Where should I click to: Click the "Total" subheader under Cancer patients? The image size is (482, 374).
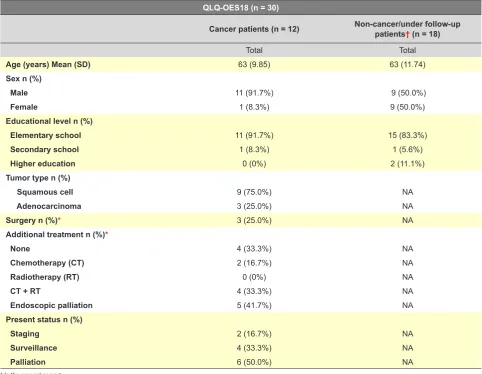pyautogui.click(x=254, y=50)
